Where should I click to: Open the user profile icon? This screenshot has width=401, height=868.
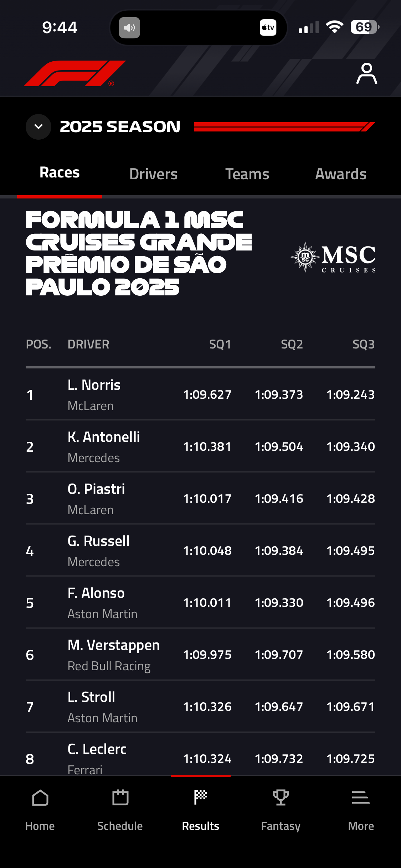point(366,74)
